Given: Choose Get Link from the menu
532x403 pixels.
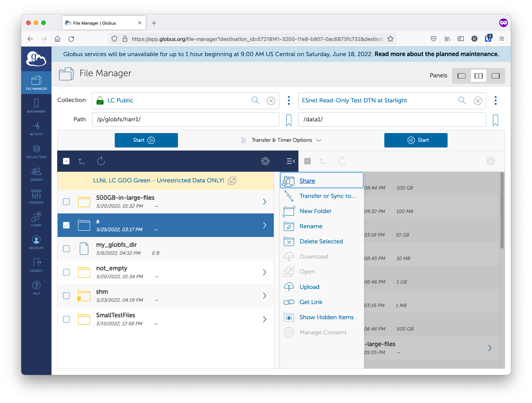Looking at the screenshot, I should [x=322, y=302].
